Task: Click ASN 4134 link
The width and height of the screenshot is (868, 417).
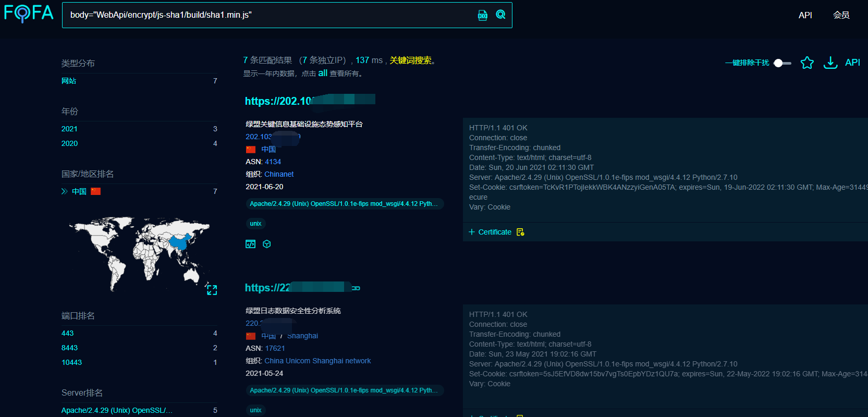Action: [x=273, y=162]
